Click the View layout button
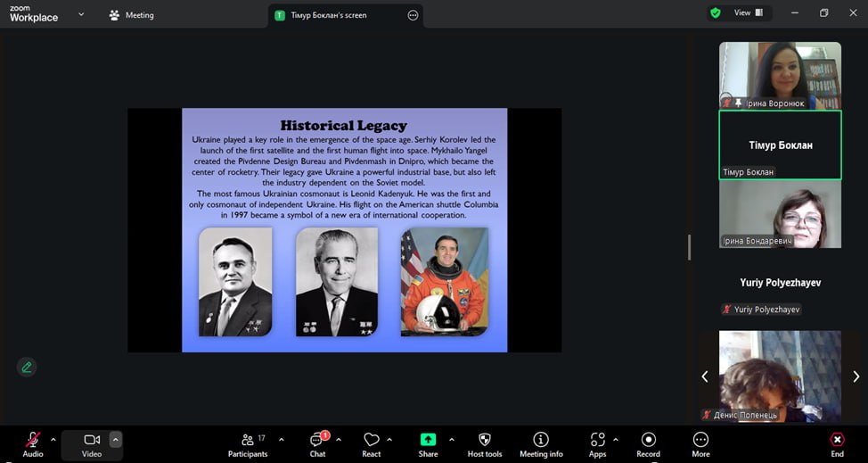This screenshot has height=463, width=868. pos(748,13)
